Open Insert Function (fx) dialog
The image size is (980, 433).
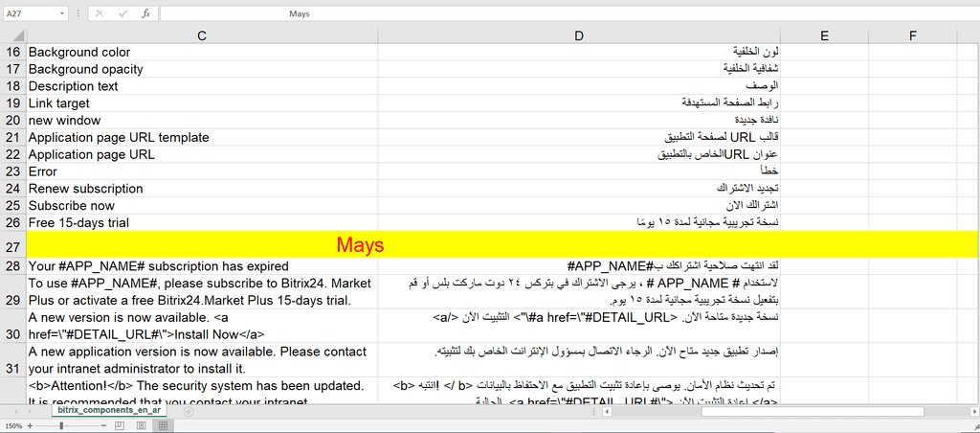pyautogui.click(x=145, y=13)
